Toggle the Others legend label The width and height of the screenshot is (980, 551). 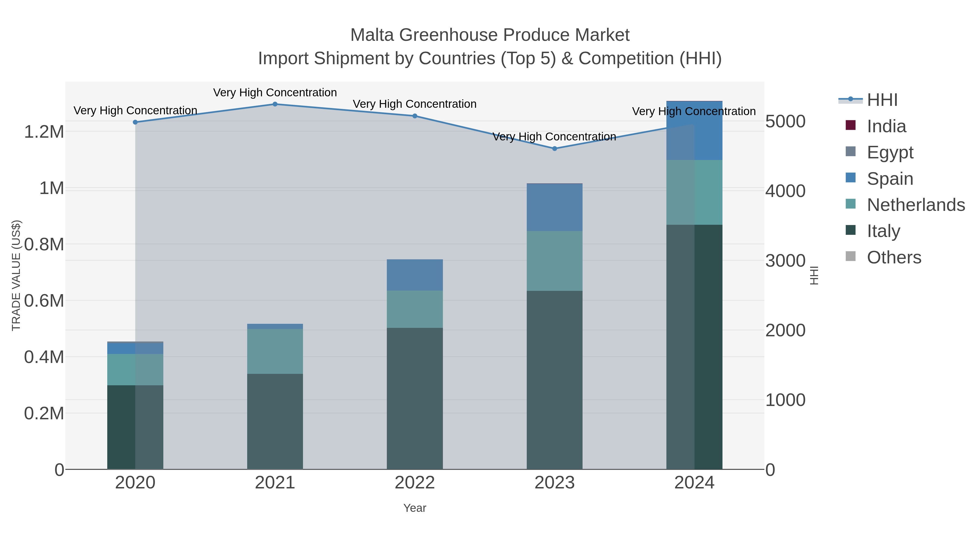(x=894, y=257)
